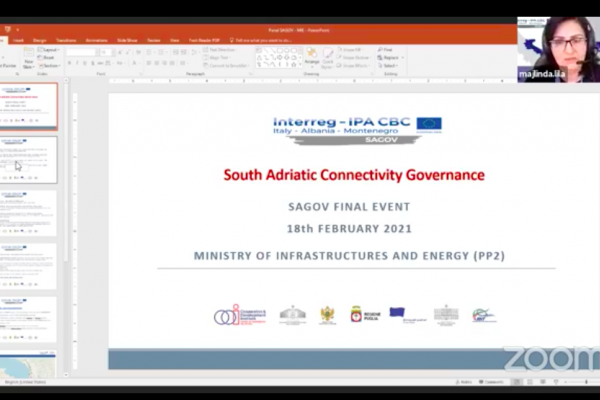
Task: Open the Shape Effects dropdown
Action: click(x=353, y=66)
